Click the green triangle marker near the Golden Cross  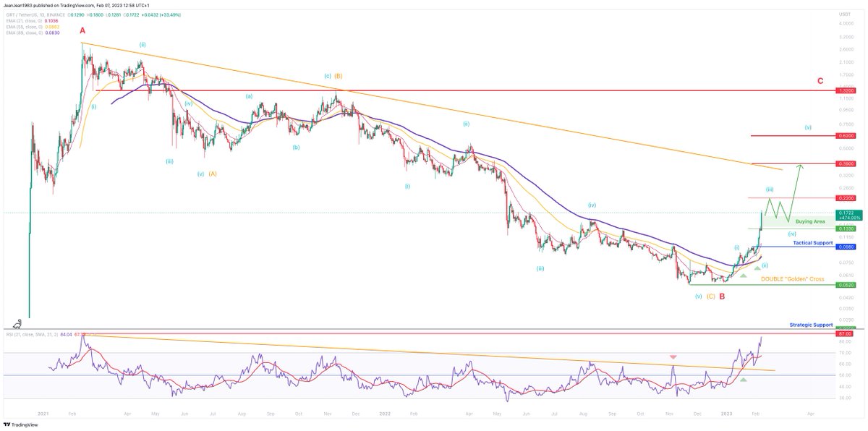(743, 275)
